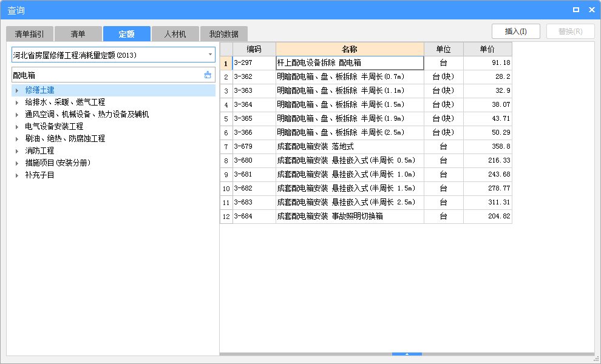Click price cell 311.31

point(487,202)
